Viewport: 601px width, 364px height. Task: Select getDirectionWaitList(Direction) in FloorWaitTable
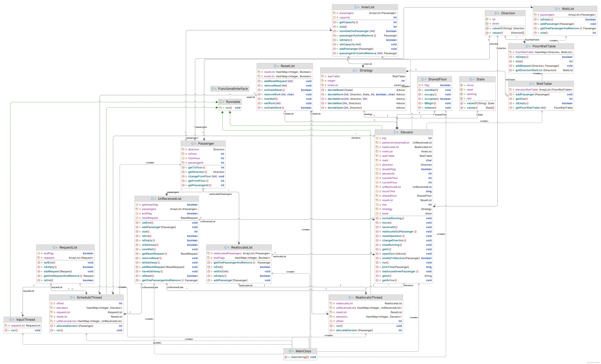pos(541,70)
